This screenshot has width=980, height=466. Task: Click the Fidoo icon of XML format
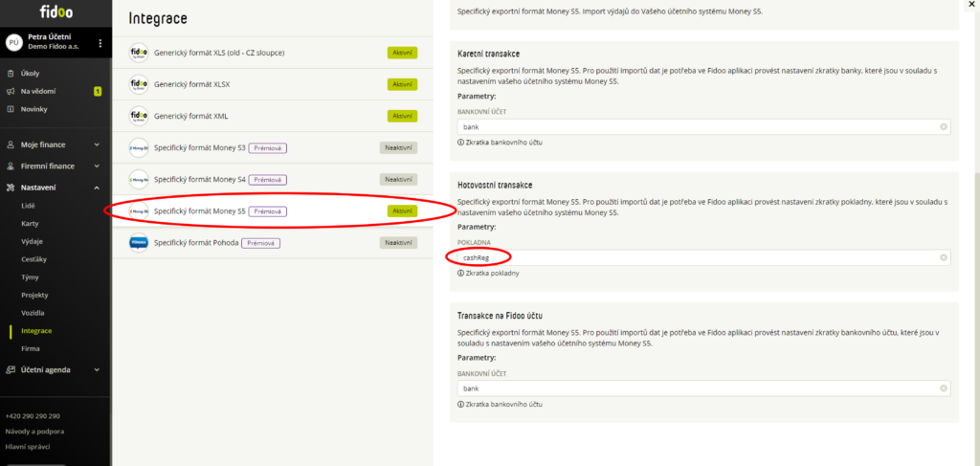coord(139,116)
